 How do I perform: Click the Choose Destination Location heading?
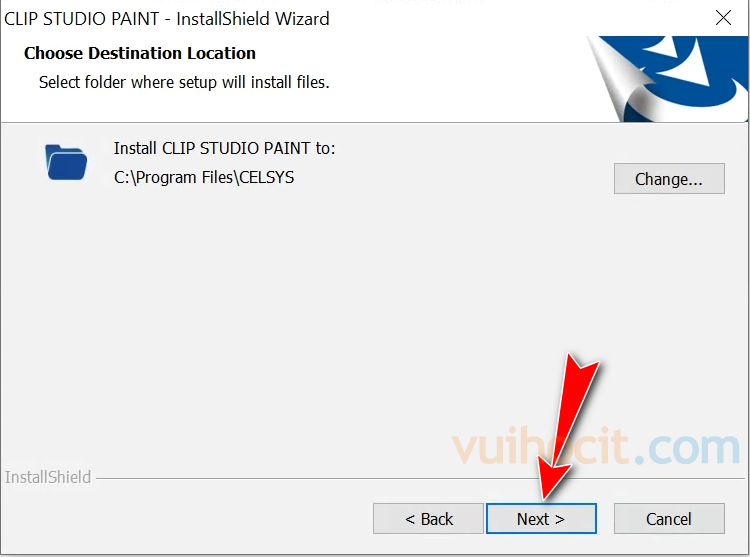pyautogui.click(x=140, y=53)
